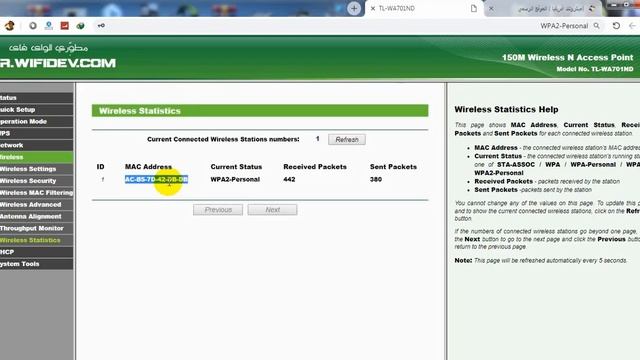The width and height of the screenshot is (640, 360).
Task: Click received packets value 442
Action: pyautogui.click(x=289, y=179)
